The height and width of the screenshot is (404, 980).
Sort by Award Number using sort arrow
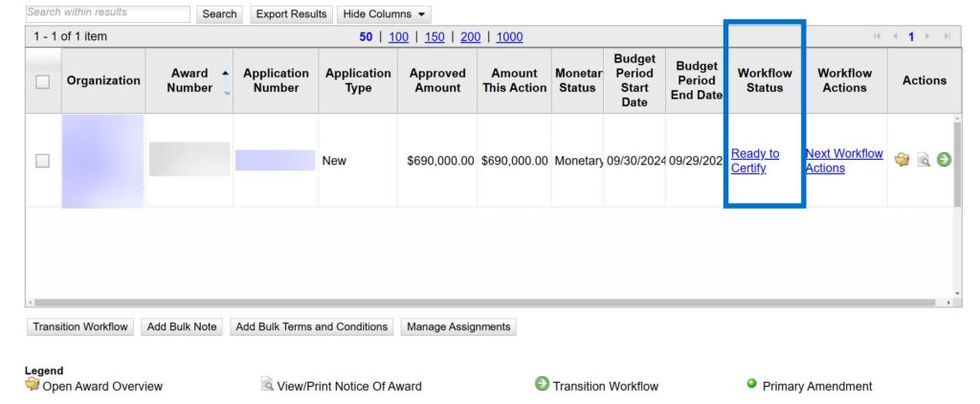pos(226,74)
